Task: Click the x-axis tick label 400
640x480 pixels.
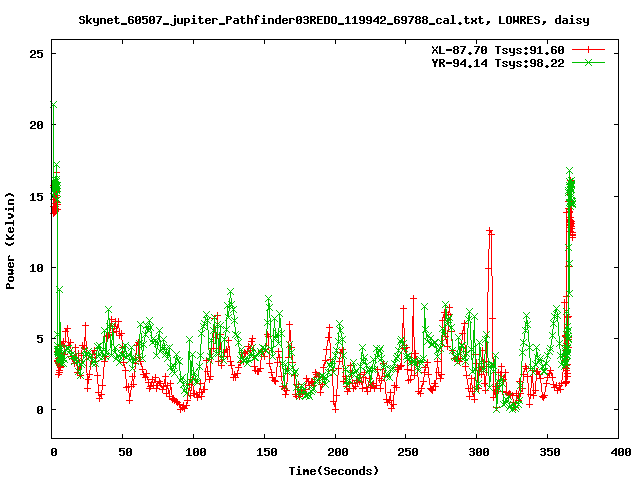Action: click(620, 452)
